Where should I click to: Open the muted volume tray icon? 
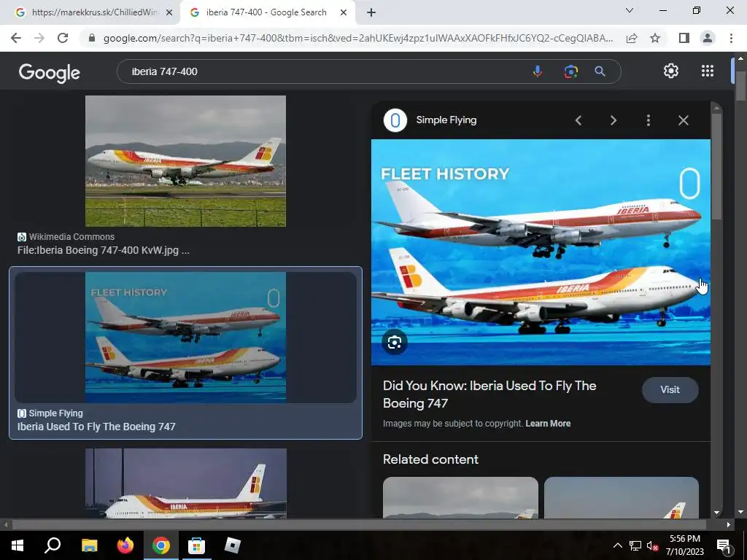[x=652, y=546]
